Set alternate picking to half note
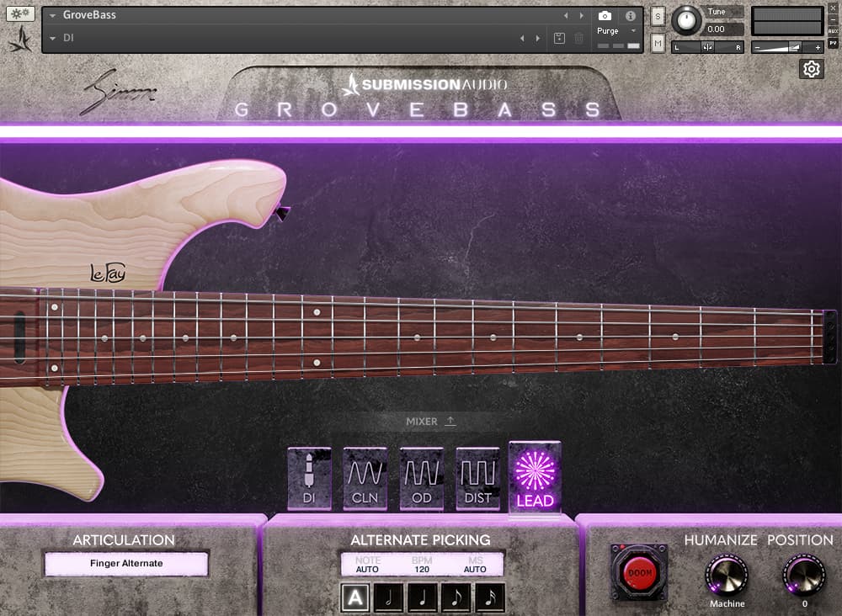This screenshot has width=842, height=616. [389, 597]
